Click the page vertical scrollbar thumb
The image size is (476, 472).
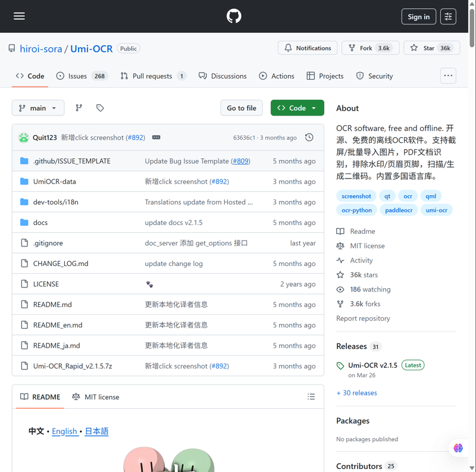[472, 28]
